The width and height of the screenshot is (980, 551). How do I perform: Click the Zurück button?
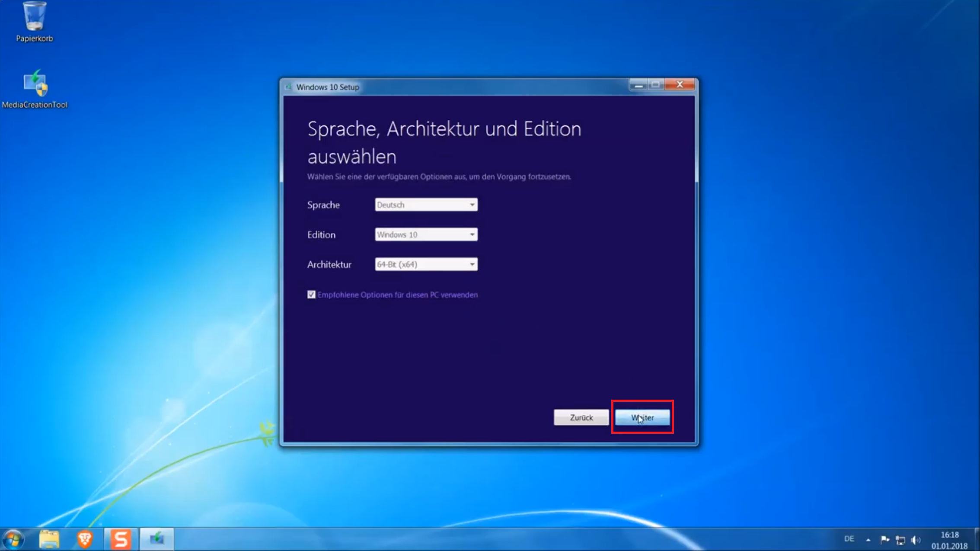[581, 417]
